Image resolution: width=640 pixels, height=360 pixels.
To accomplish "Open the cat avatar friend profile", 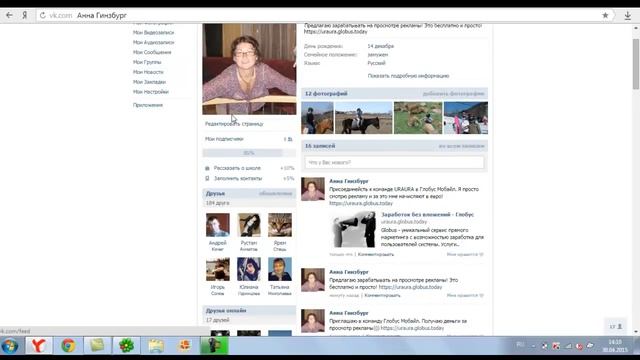I will (x=280, y=225).
